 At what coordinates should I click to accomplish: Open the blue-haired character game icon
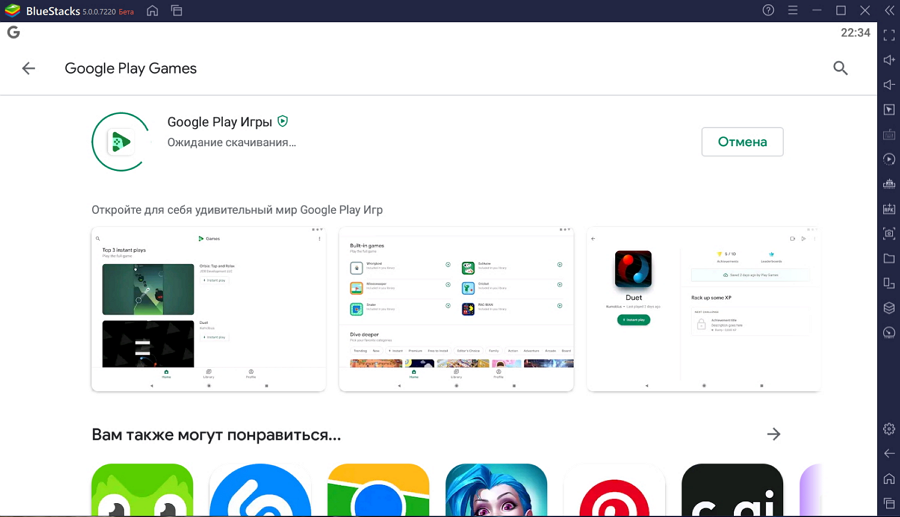point(496,490)
